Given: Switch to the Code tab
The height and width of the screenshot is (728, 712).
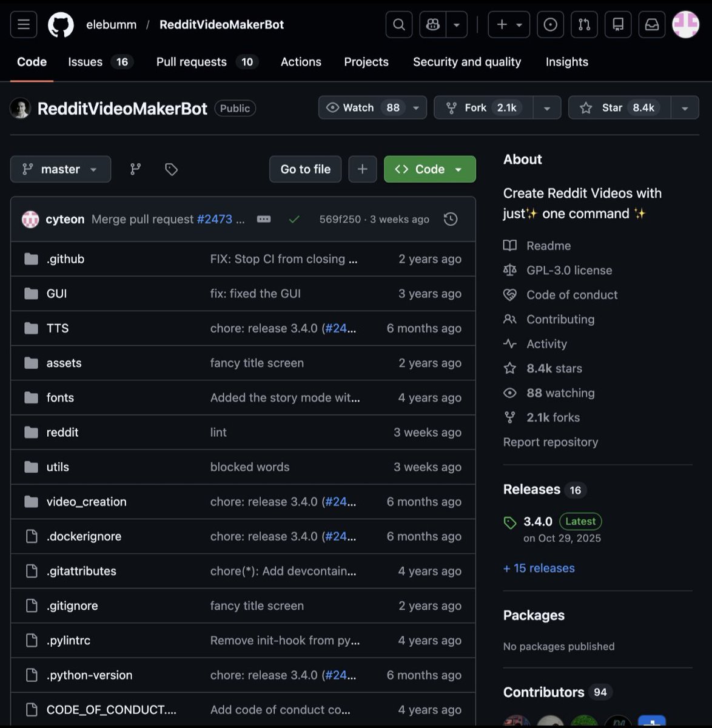Looking at the screenshot, I should coord(32,62).
